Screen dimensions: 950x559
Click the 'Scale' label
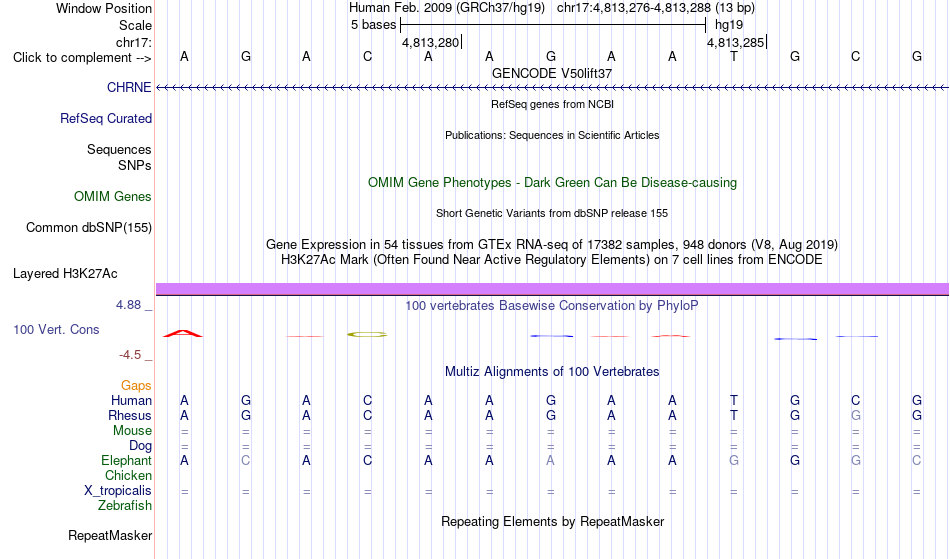click(136, 25)
